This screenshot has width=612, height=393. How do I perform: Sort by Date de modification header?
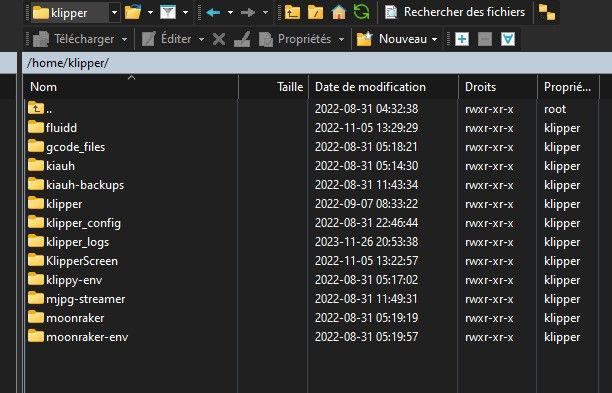(x=384, y=87)
